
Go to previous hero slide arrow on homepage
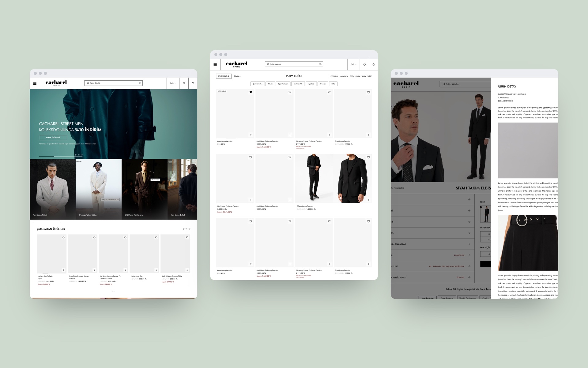pyautogui.click(x=76, y=155)
